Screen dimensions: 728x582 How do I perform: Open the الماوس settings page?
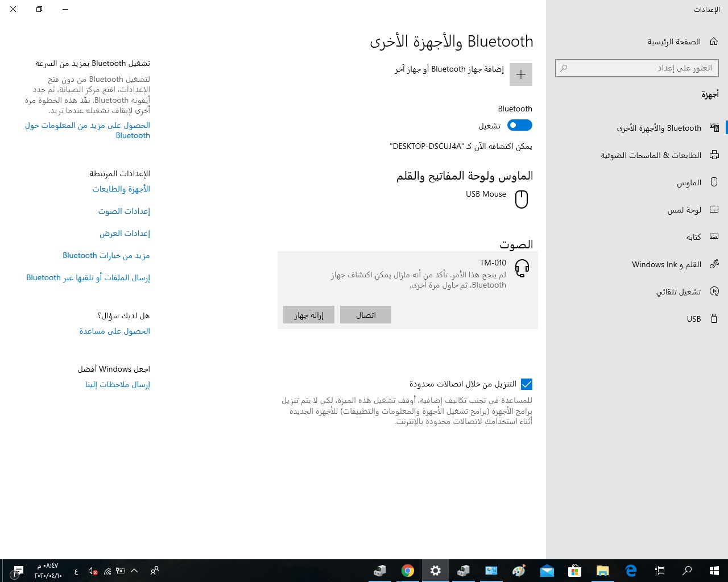(637, 182)
